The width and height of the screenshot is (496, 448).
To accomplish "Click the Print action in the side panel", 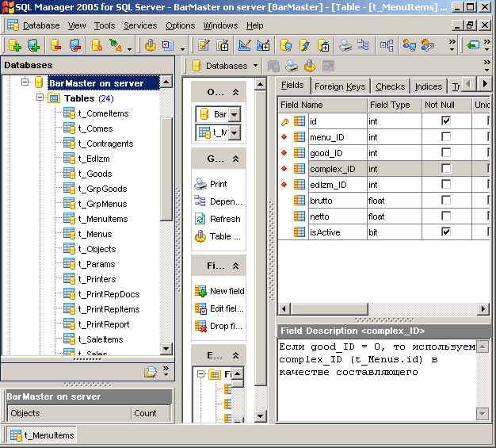I will coord(211,184).
